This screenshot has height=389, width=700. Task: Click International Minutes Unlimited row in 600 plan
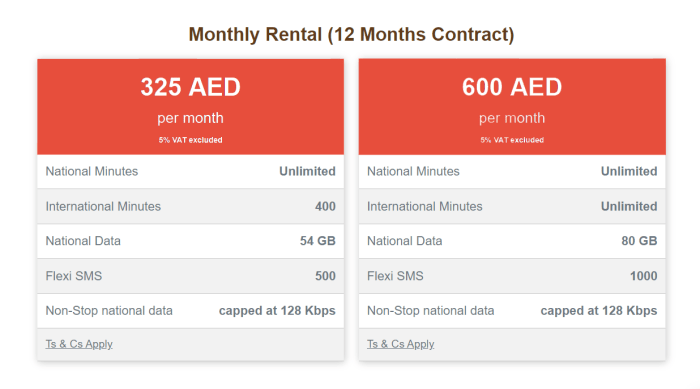[x=512, y=206]
